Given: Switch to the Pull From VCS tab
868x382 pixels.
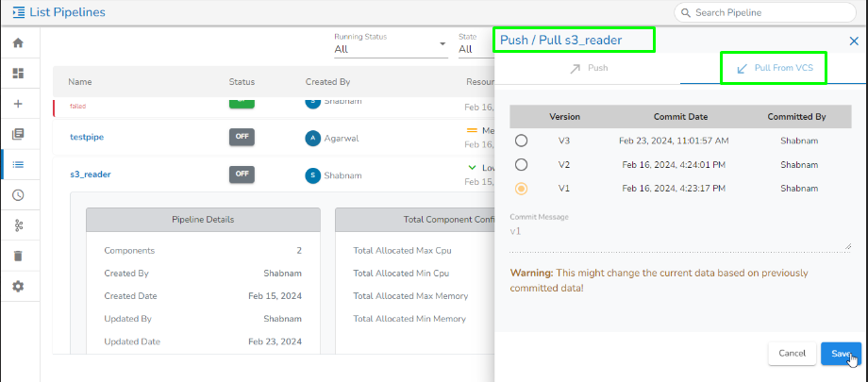Looking at the screenshot, I should point(774,68).
